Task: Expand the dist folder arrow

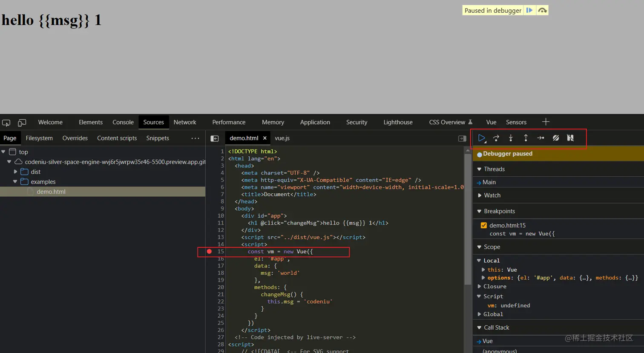Action: (16, 172)
